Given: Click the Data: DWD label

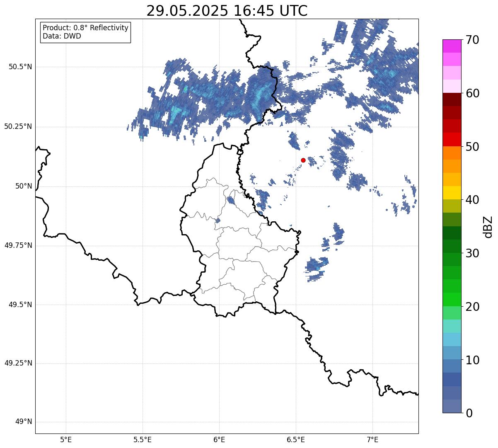Looking at the screenshot, I should click(62, 36).
